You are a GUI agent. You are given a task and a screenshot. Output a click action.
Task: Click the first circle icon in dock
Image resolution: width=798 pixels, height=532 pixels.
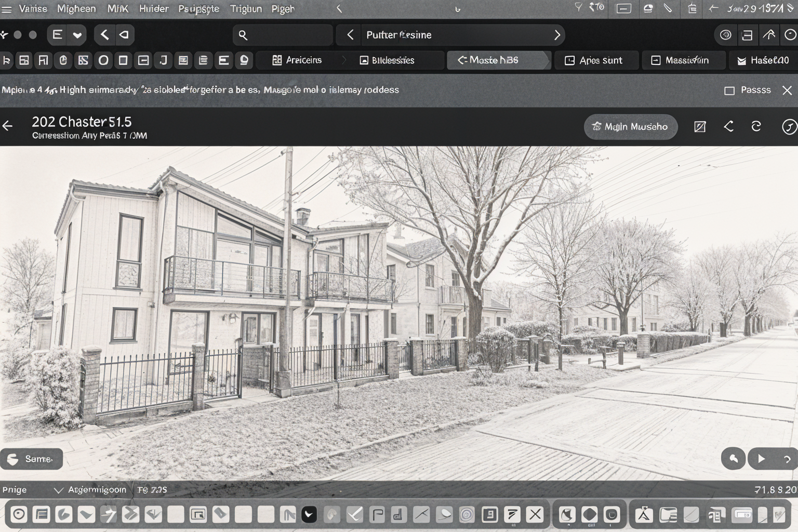coord(19,515)
